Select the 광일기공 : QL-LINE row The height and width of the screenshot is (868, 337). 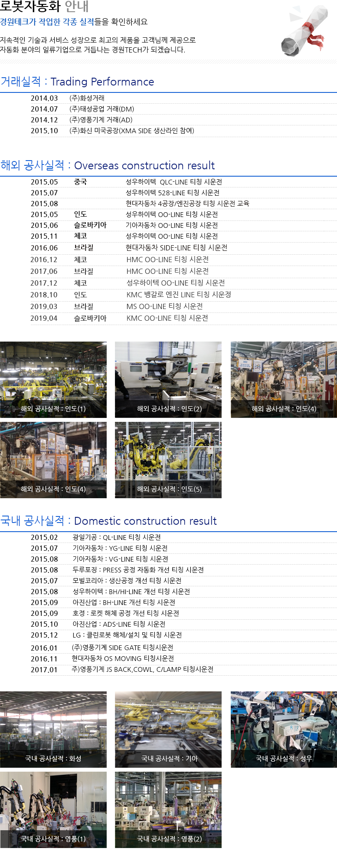click(x=116, y=537)
